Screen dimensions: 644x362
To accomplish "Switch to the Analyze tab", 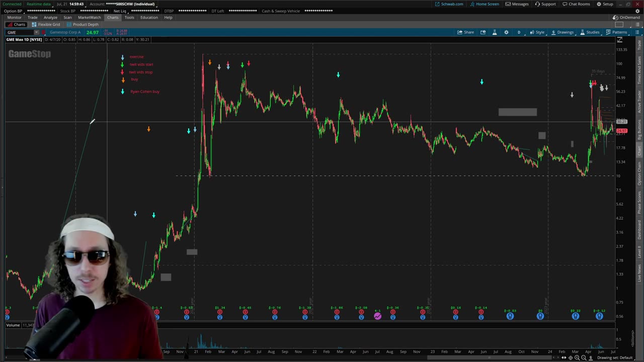I will (x=50, y=18).
